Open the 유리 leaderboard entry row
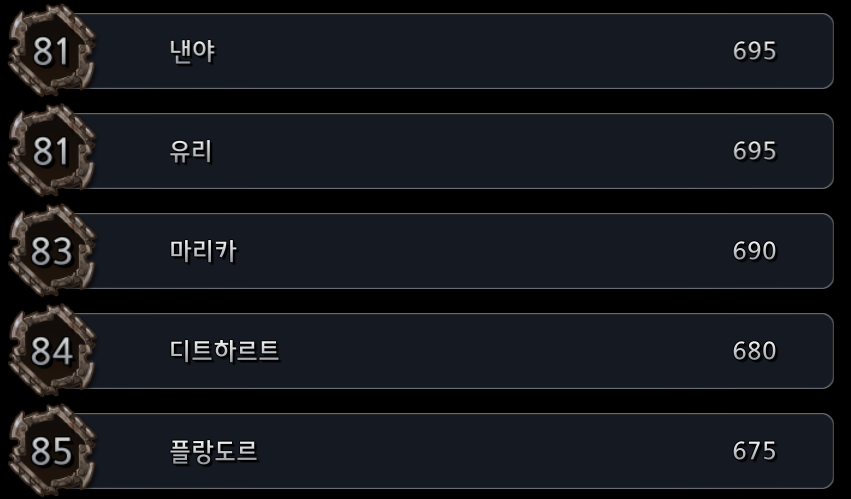Screen dimensions: 851x499 (421, 150)
